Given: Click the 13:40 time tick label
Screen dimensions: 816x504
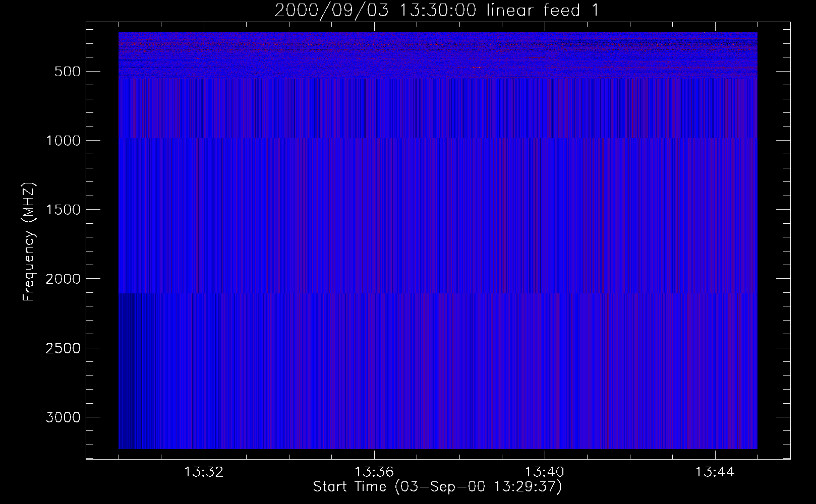Looking at the screenshot, I should point(545,472).
